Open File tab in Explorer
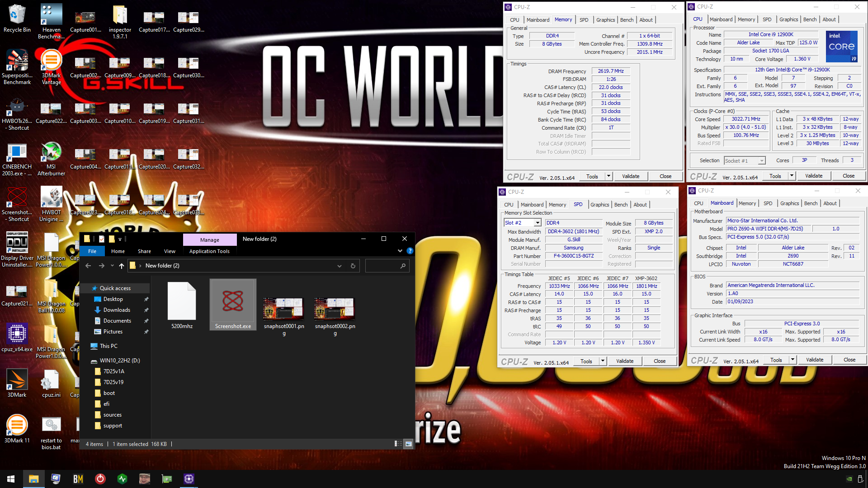Image resolution: width=868 pixels, height=488 pixels. (92, 251)
